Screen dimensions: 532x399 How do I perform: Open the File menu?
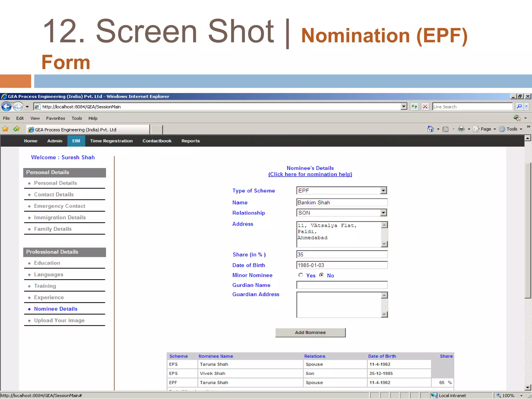(x=6, y=118)
